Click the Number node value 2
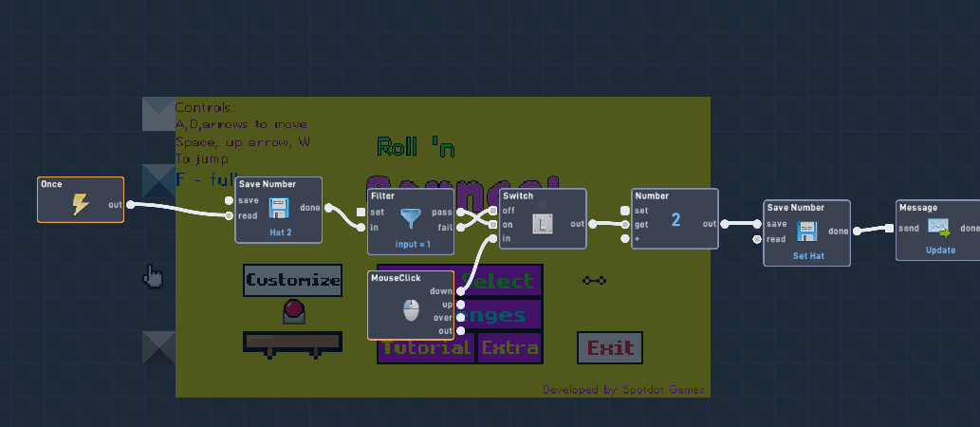The height and width of the screenshot is (427, 980). coord(675,219)
